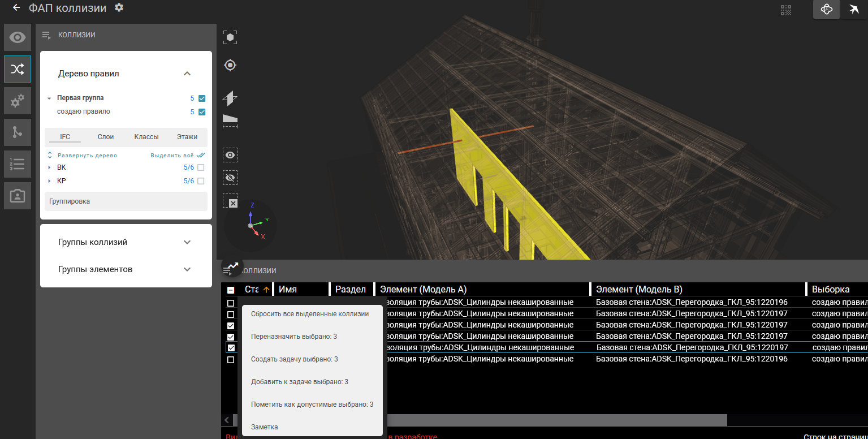Activate the section plane tool in viewport
Viewport: 868px width, 439px height.
coord(230,98)
